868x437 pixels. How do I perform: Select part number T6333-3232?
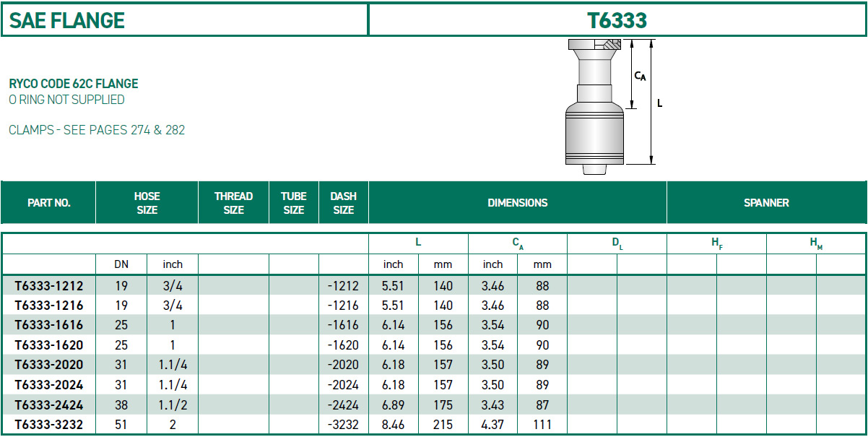pyautogui.click(x=49, y=425)
